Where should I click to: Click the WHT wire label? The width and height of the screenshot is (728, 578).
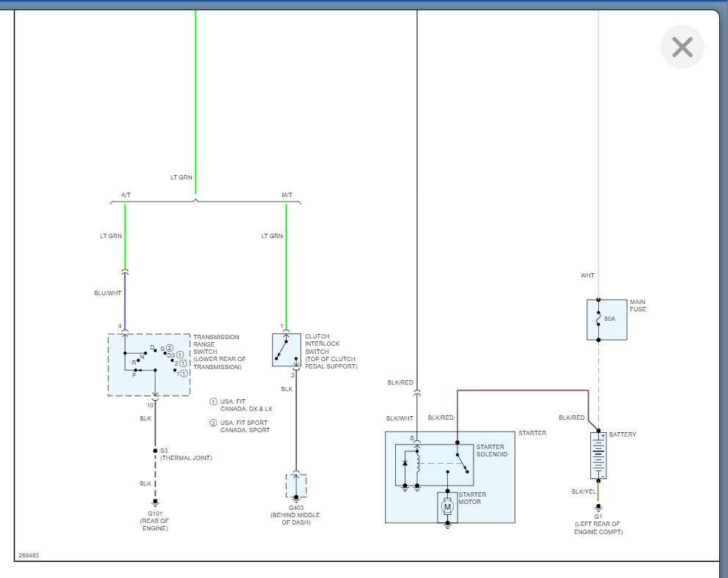tap(587, 275)
